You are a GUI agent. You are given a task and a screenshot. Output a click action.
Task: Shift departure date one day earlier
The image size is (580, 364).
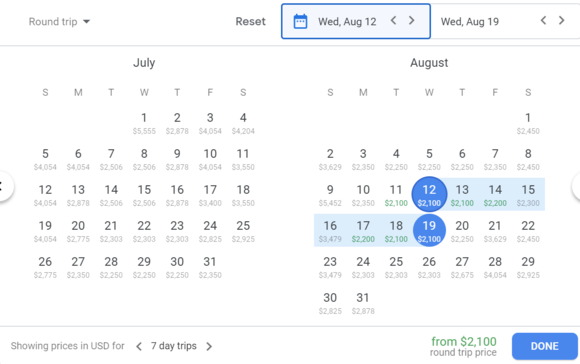[x=394, y=21]
